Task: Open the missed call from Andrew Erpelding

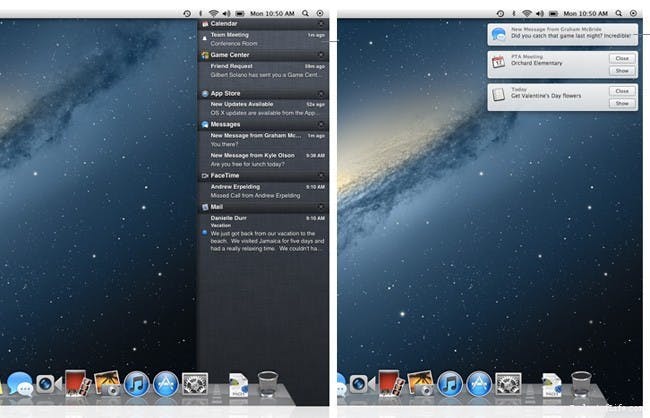Action: pyautogui.click(x=264, y=191)
